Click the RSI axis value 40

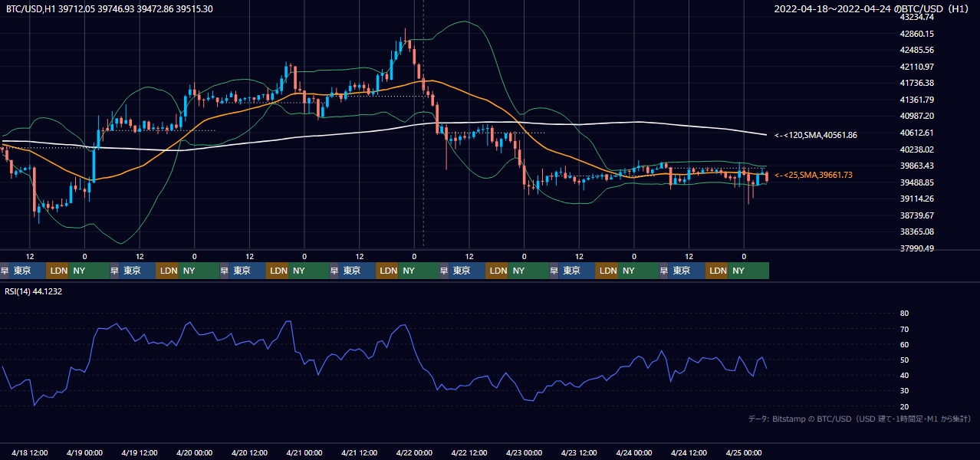click(905, 375)
